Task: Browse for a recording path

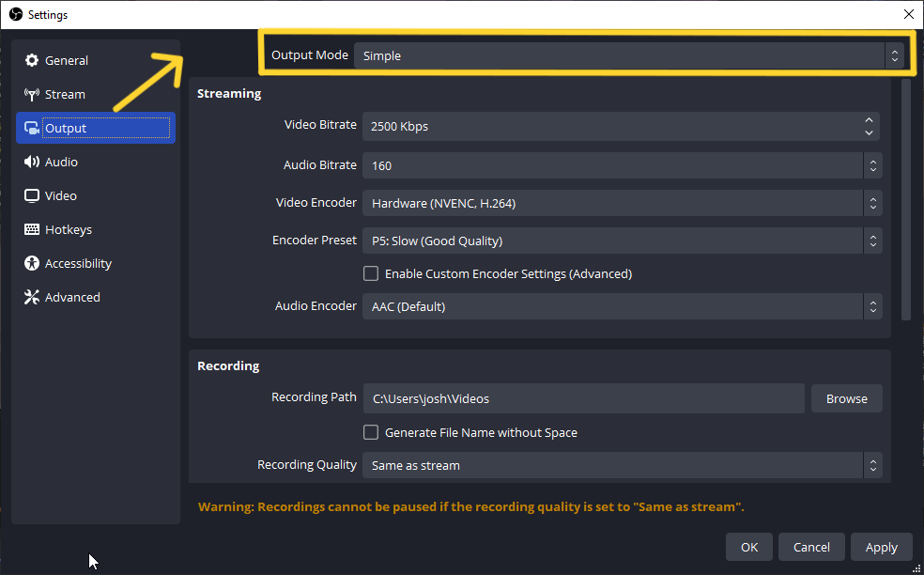Action: [x=847, y=398]
